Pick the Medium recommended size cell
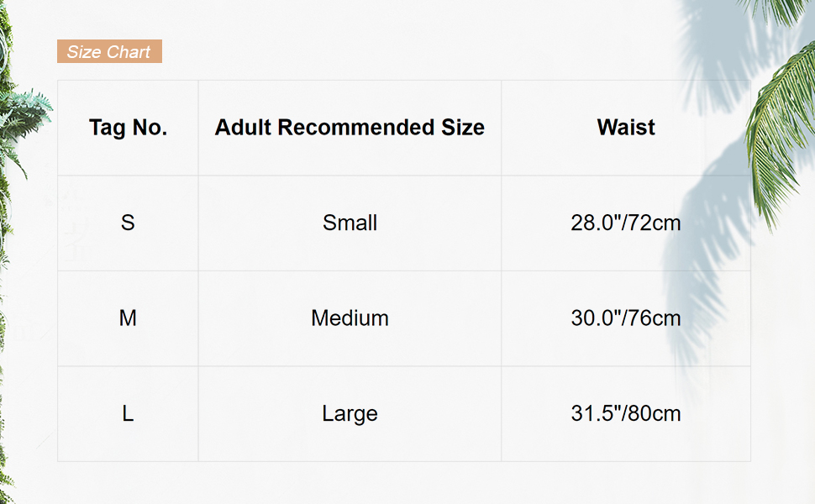Viewport: 815px width, 504px height. 350,318
